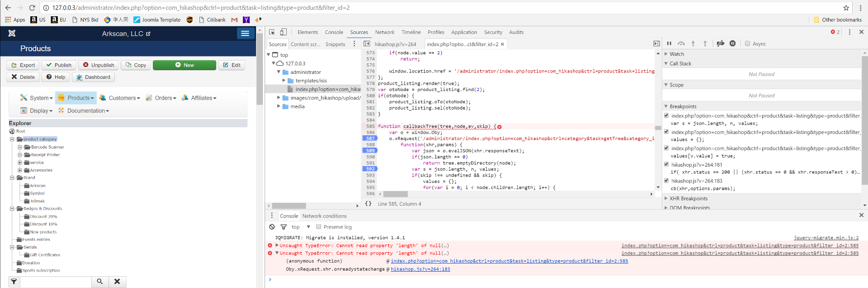
Task: Click the pause script execution icon
Action: (669, 43)
